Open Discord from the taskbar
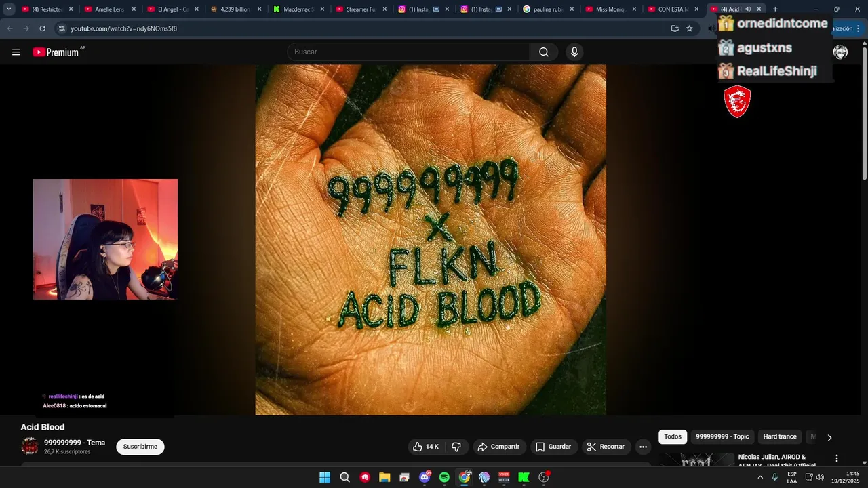Image resolution: width=868 pixels, height=488 pixels. tap(425, 477)
